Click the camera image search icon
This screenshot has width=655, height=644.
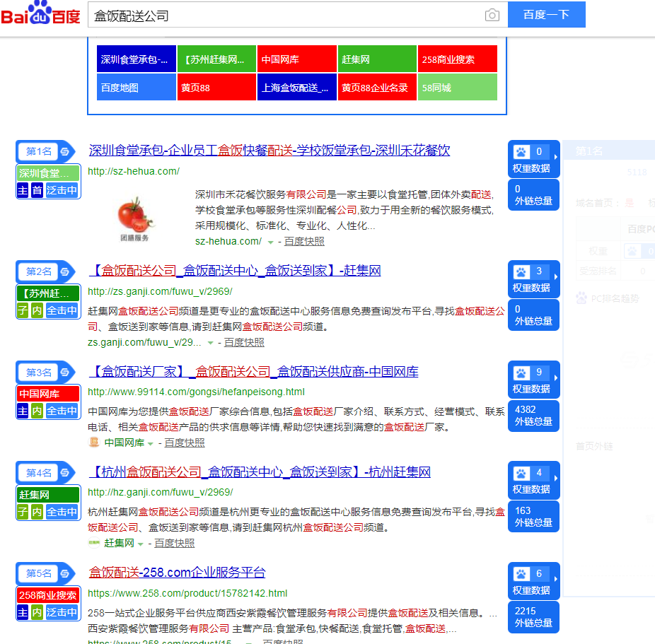(492, 15)
